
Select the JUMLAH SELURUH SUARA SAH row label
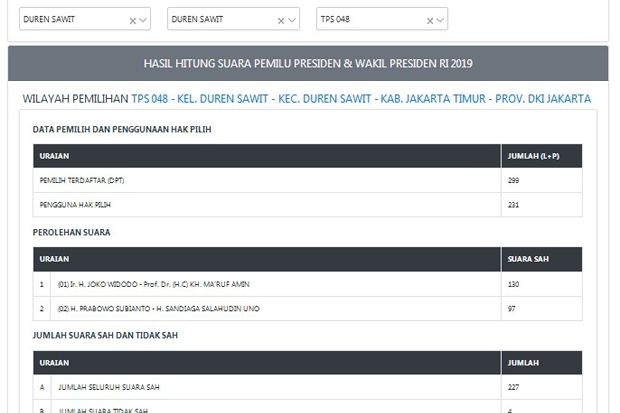[x=109, y=387]
